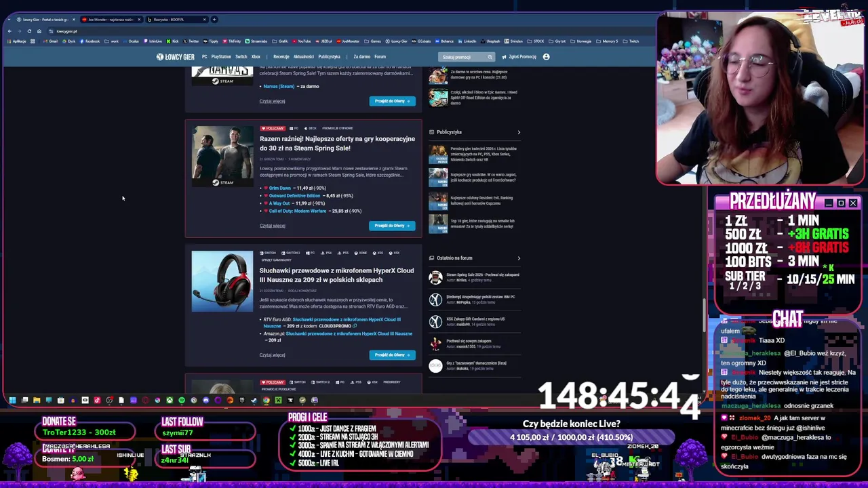This screenshot has width=868, height=488.
Task: Open Spotify from the taskbar
Action: tap(182, 400)
